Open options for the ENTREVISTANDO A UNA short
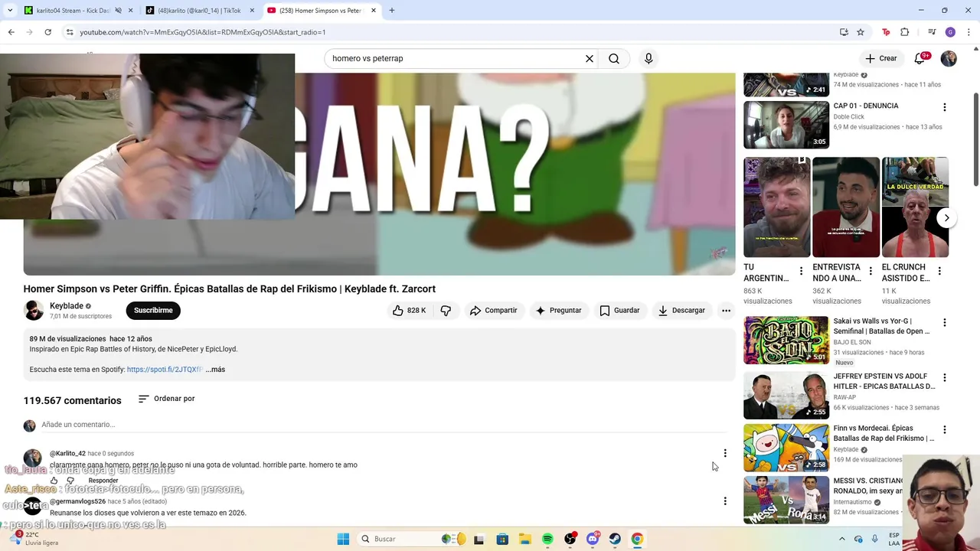 pos(871,271)
